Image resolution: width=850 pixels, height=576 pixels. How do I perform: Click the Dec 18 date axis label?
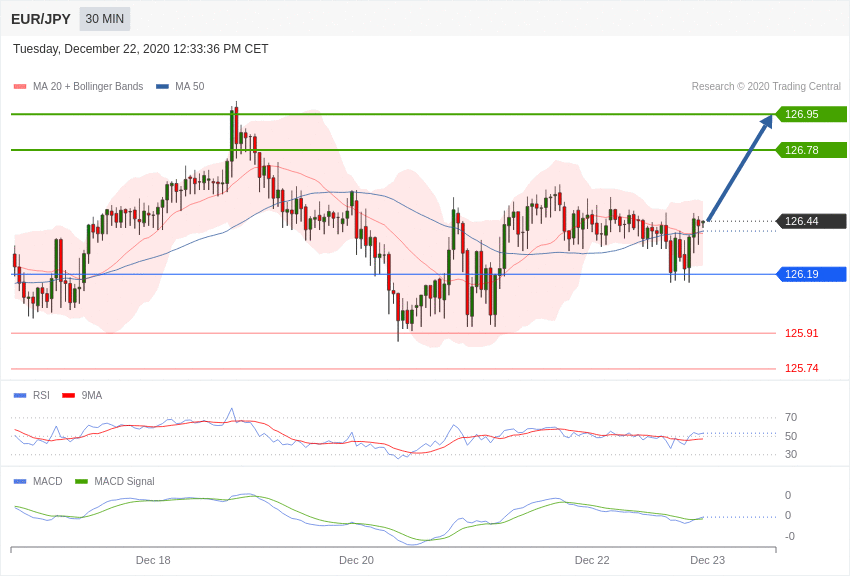click(153, 560)
